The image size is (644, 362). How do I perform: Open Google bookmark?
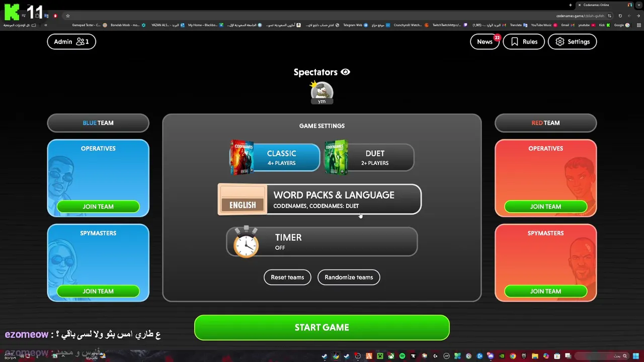621,25
